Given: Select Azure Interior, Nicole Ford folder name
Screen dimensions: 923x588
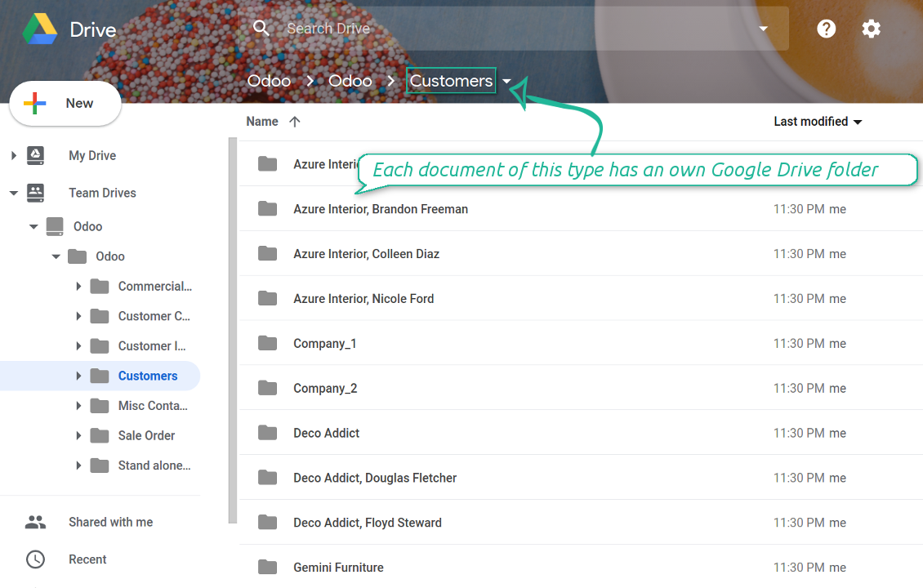Looking at the screenshot, I should pyautogui.click(x=363, y=298).
